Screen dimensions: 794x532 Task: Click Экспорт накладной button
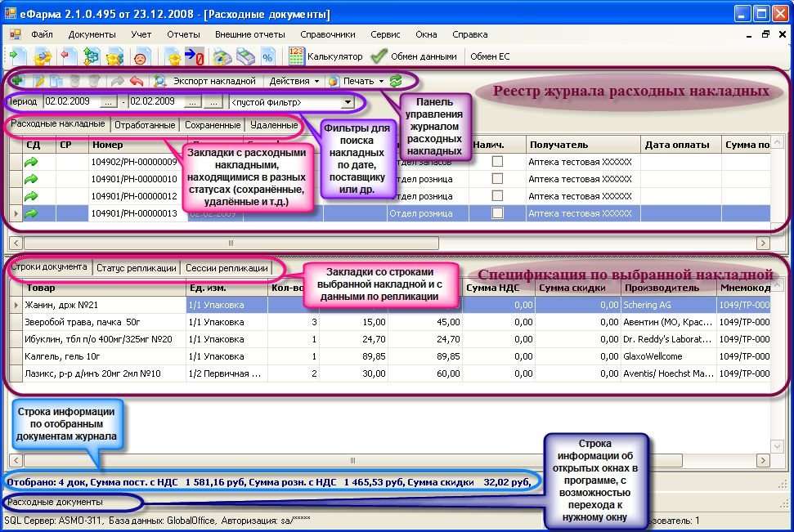214,81
